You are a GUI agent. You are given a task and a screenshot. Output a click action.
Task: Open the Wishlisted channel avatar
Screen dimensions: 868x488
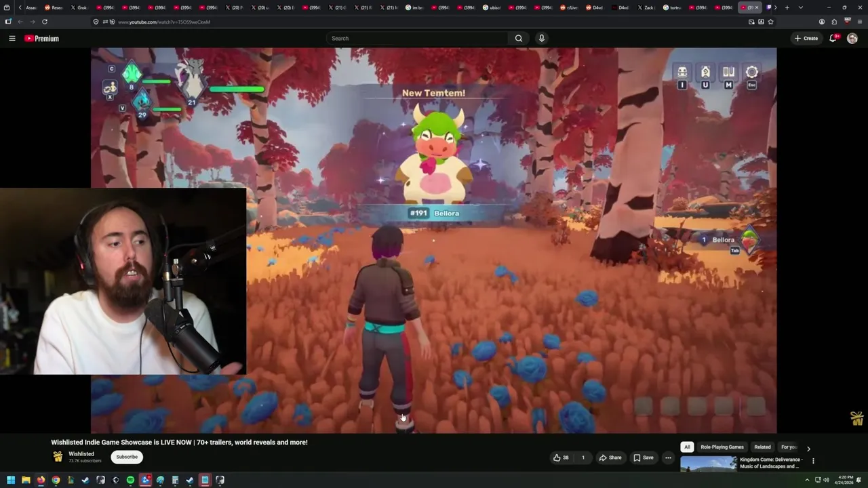tap(58, 457)
